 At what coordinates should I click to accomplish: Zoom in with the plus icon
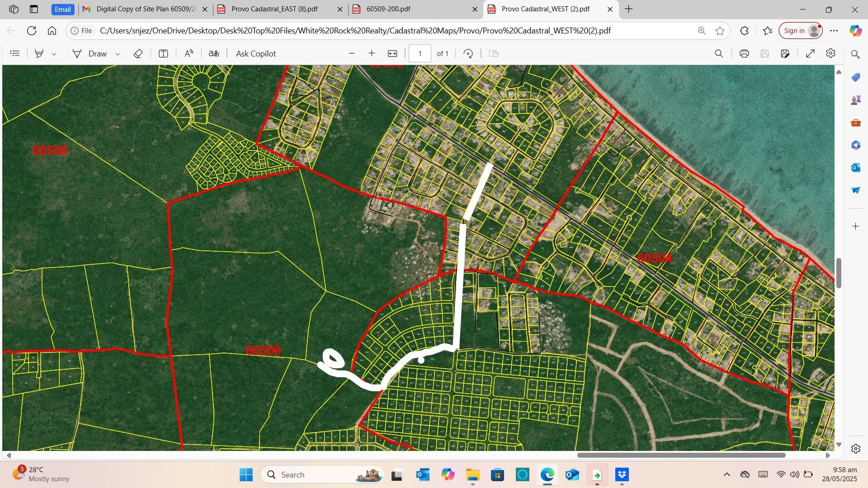pyautogui.click(x=372, y=54)
